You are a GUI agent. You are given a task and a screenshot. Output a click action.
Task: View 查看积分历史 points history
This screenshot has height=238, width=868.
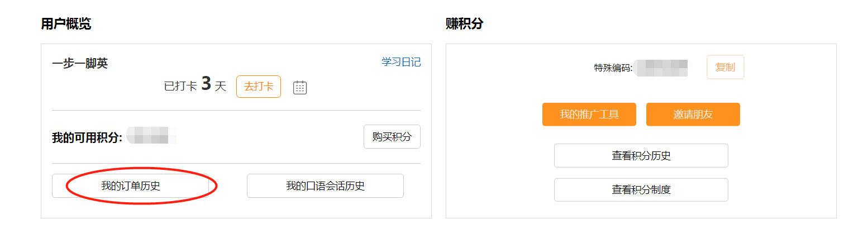pos(641,155)
